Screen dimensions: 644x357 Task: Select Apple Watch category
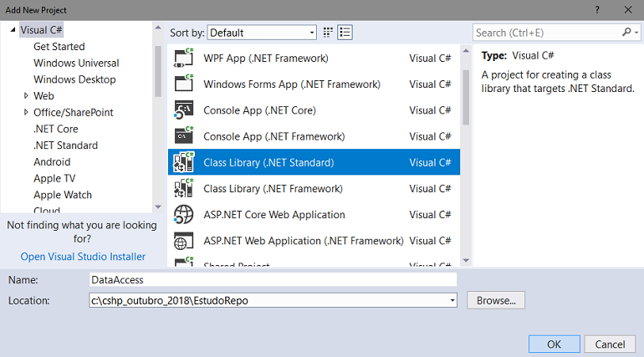coord(63,195)
